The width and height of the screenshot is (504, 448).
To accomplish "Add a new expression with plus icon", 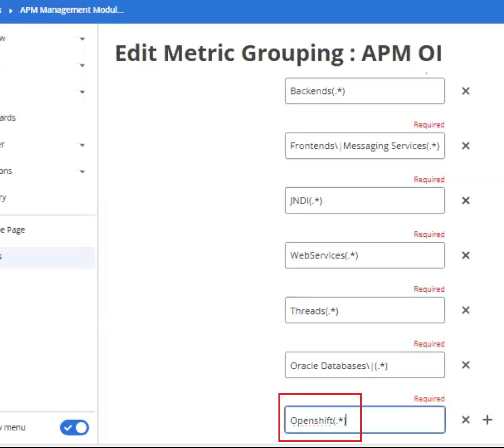I will [487, 420].
